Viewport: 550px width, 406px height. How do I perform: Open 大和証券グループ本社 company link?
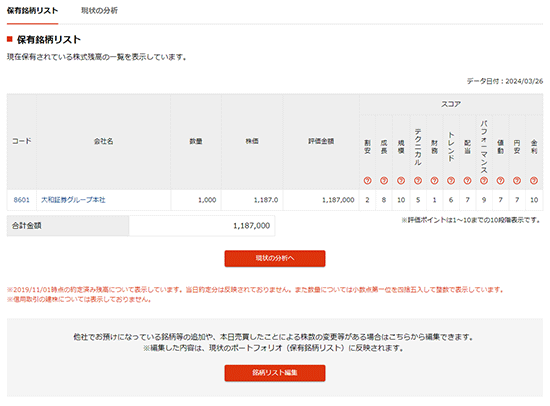(73, 200)
